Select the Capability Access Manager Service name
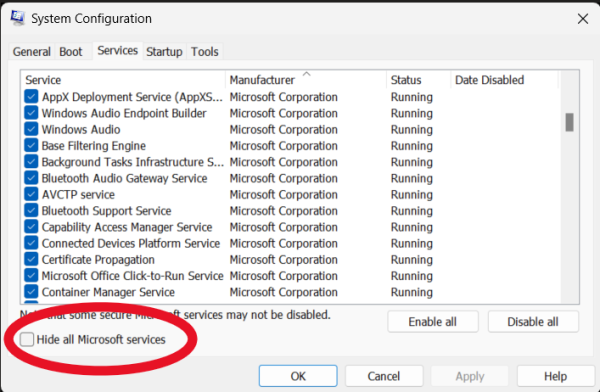600x392 pixels. (127, 227)
